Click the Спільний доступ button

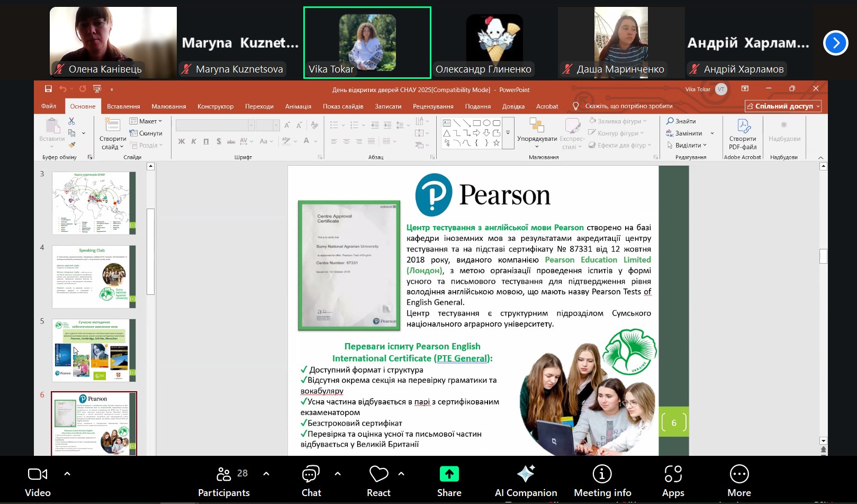pyautogui.click(x=783, y=106)
